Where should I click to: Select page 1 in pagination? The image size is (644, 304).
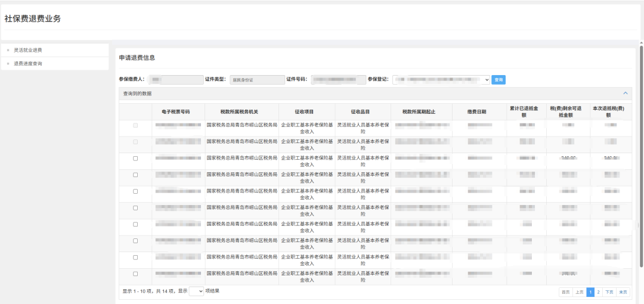pos(590,292)
